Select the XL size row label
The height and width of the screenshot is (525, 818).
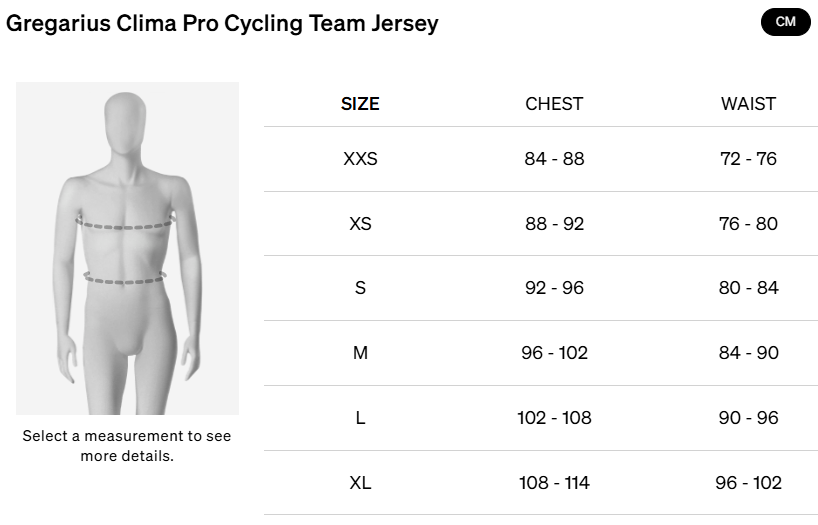click(x=360, y=483)
